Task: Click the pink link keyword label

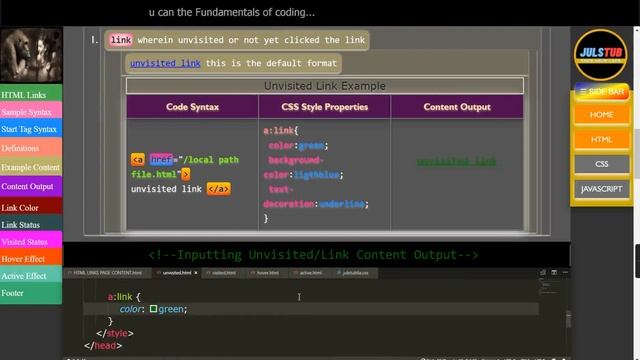Action: click(121, 40)
